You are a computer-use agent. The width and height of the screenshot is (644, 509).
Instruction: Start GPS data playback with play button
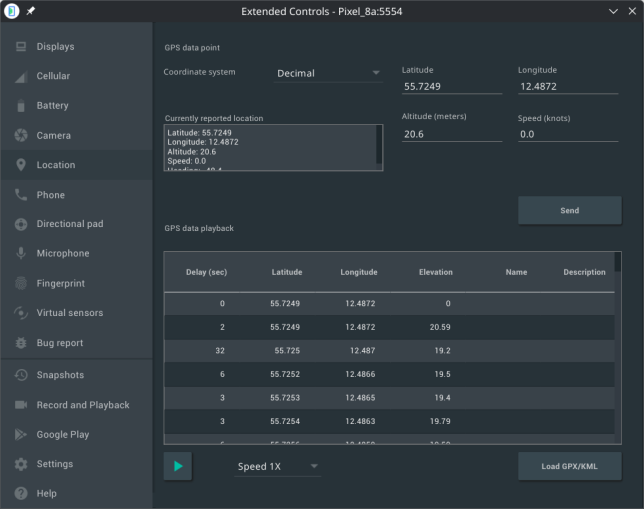click(178, 466)
